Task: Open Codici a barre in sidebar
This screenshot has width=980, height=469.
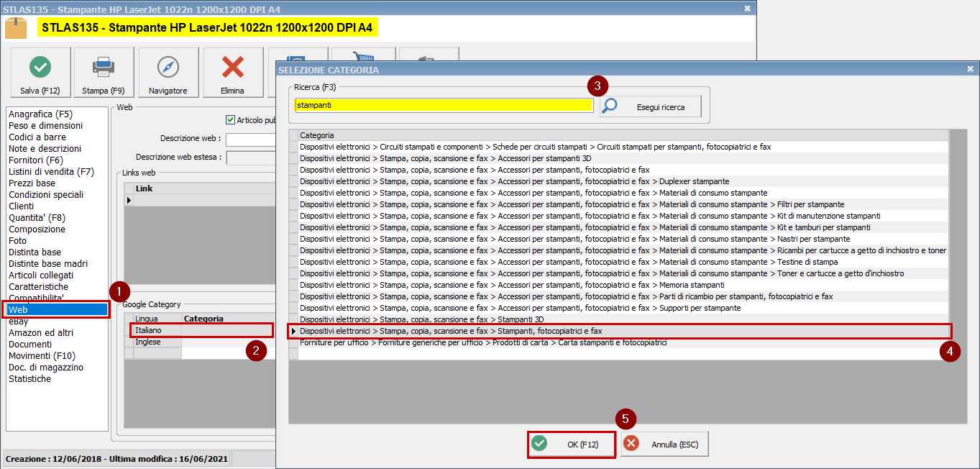Action: 37,137
